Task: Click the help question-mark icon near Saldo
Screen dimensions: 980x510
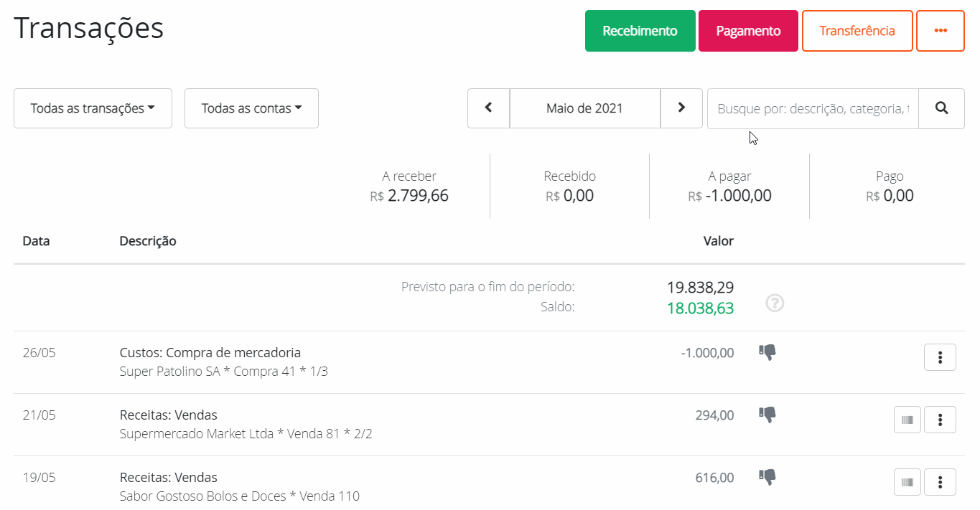Action: [x=775, y=304]
